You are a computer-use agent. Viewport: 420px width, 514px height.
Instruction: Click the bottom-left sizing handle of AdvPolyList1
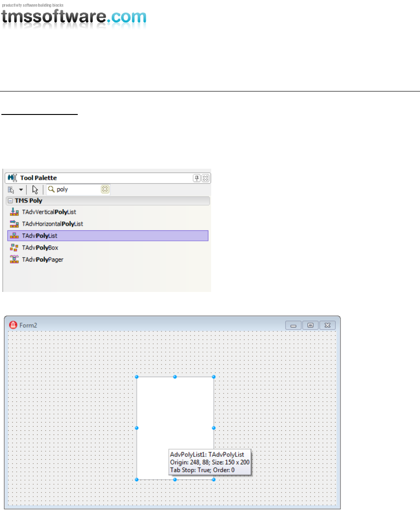(137, 480)
